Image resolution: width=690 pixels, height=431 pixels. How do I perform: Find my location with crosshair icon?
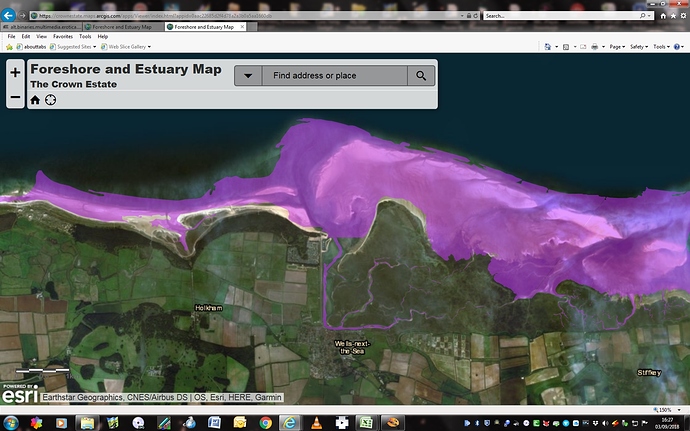[51, 100]
